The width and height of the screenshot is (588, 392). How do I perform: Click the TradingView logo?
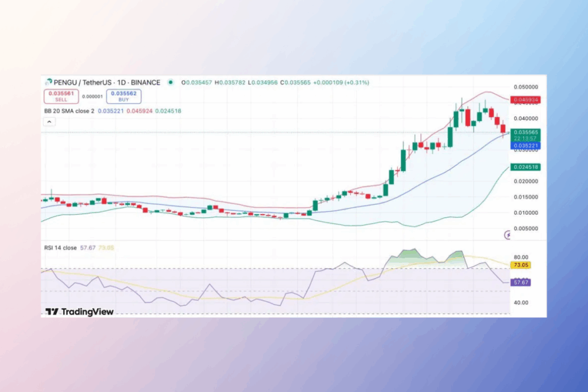tap(80, 312)
